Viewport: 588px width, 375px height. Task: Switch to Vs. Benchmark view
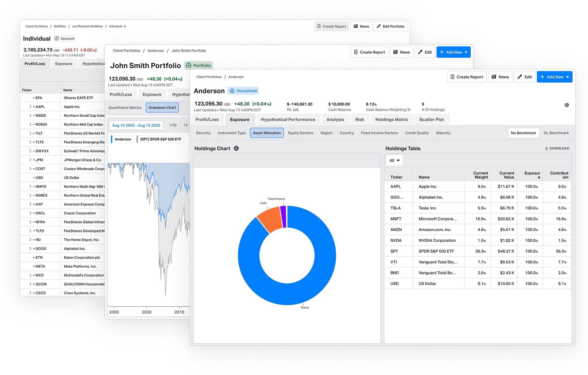click(556, 133)
